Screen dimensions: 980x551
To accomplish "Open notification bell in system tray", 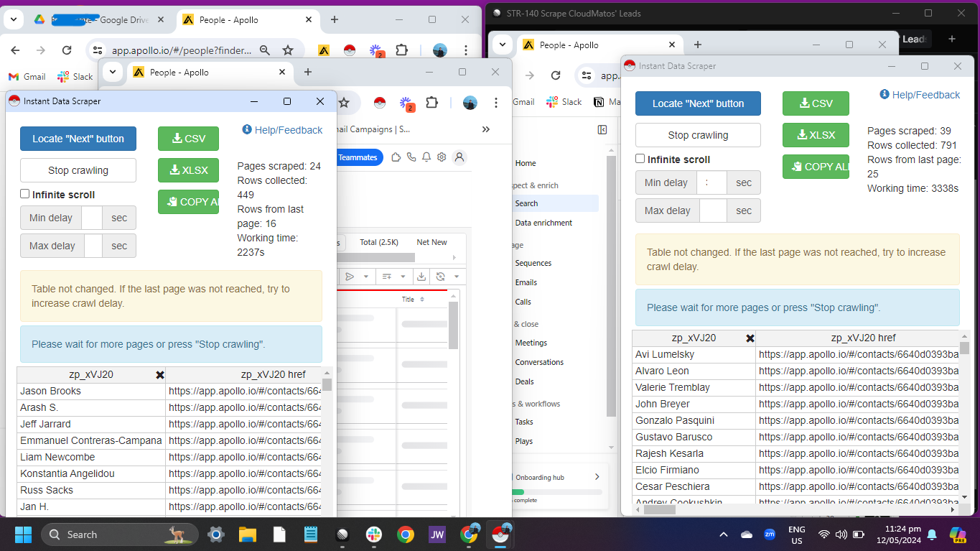I will pyautogui.click(x=932, y=534).
